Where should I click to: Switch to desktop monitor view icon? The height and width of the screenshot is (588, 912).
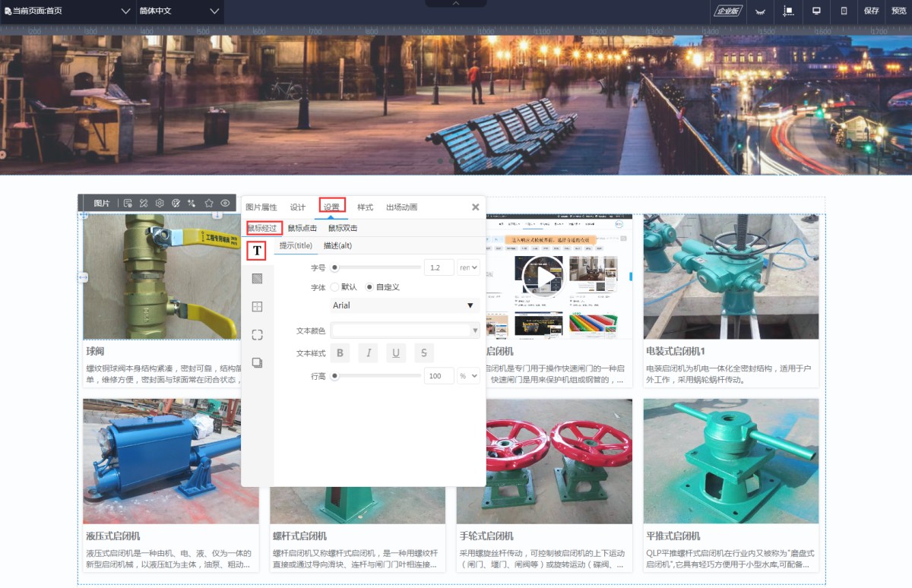click(x=817, y=11)
